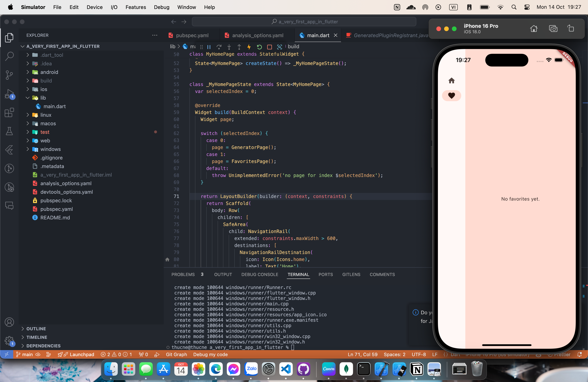Screen dimensions: 588x382
Task: Restart the debug session
Action: click(x=259, y=47)
